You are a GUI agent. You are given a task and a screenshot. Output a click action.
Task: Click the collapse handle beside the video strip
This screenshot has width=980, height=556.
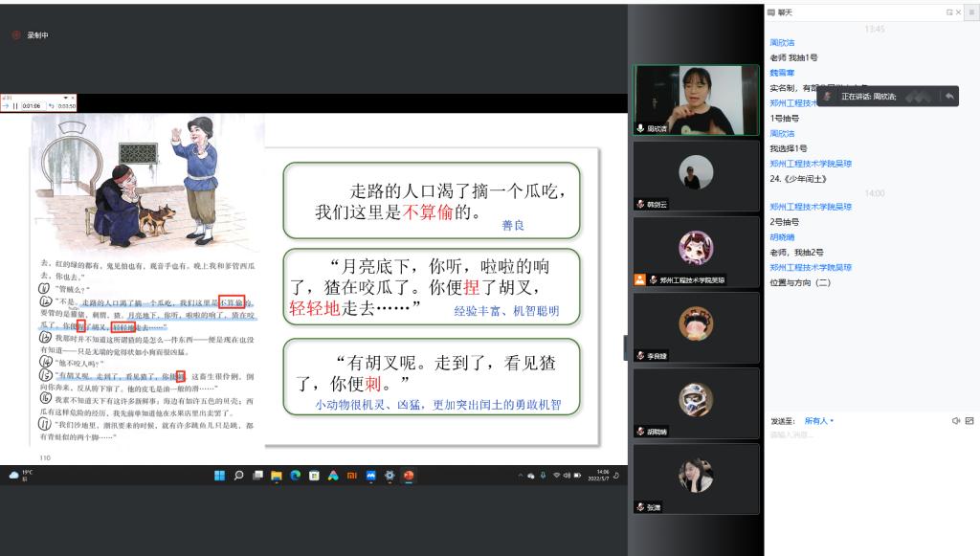[x=626, y=348]
